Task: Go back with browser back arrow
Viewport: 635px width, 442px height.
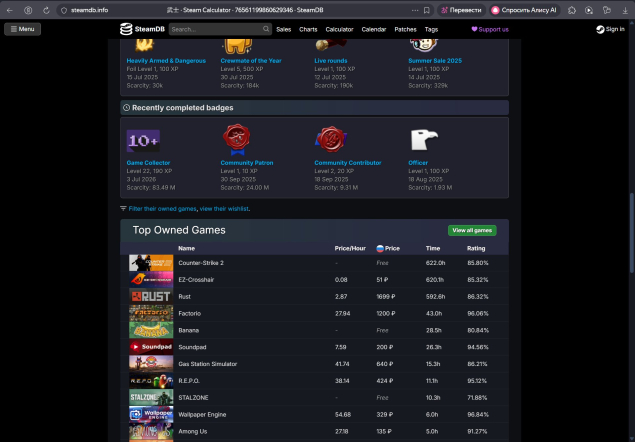Action: [10, 10]
